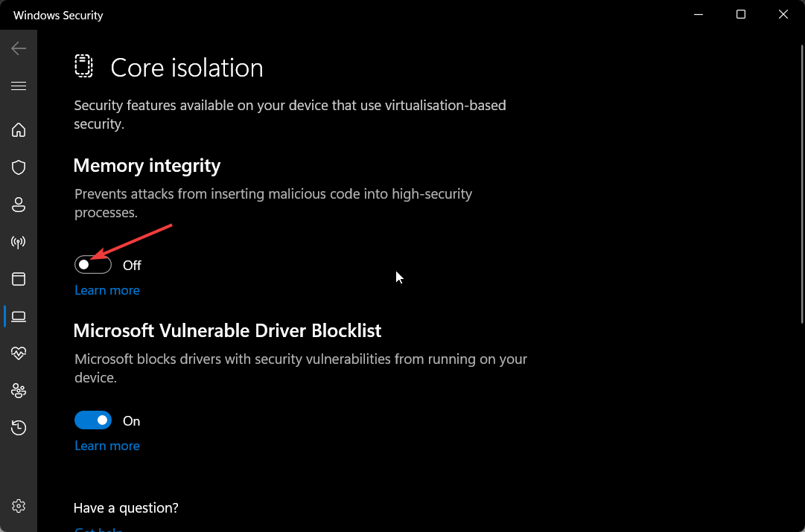This screenshot has height=532, width=805.
Task: Go back using the back arrow
Action: point(19,48)
